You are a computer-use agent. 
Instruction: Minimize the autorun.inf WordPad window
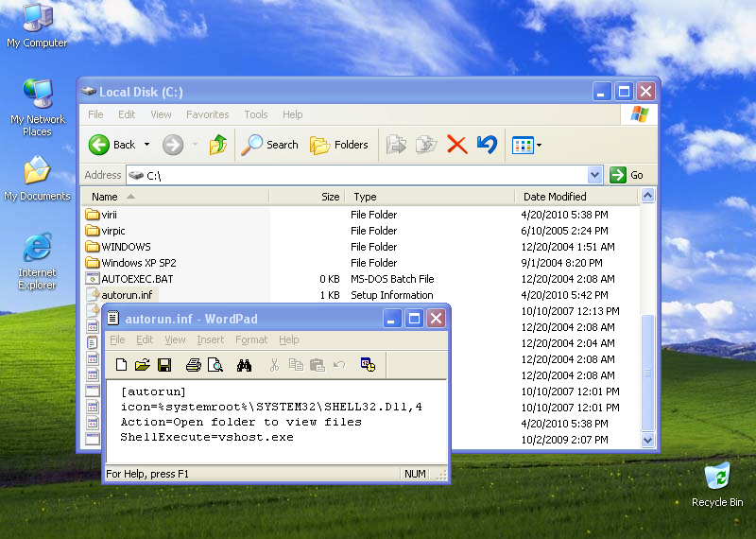click(x=392, y=319)
